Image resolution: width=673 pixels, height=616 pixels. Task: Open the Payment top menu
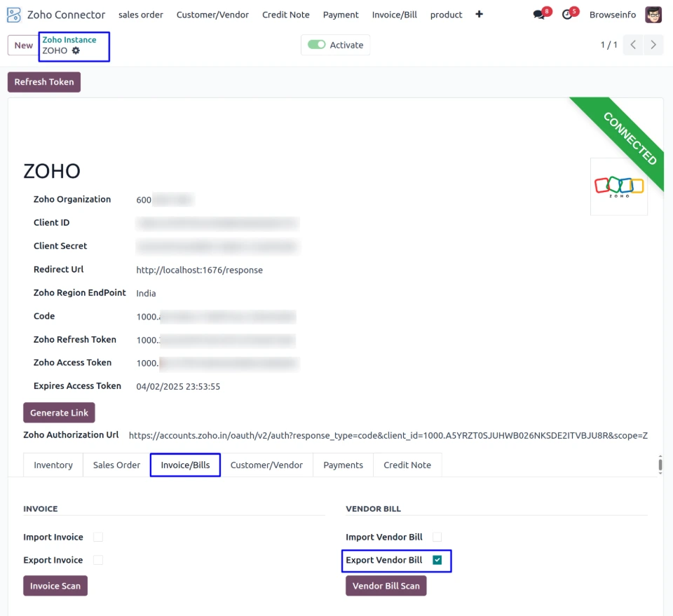(x=341, y=15)
